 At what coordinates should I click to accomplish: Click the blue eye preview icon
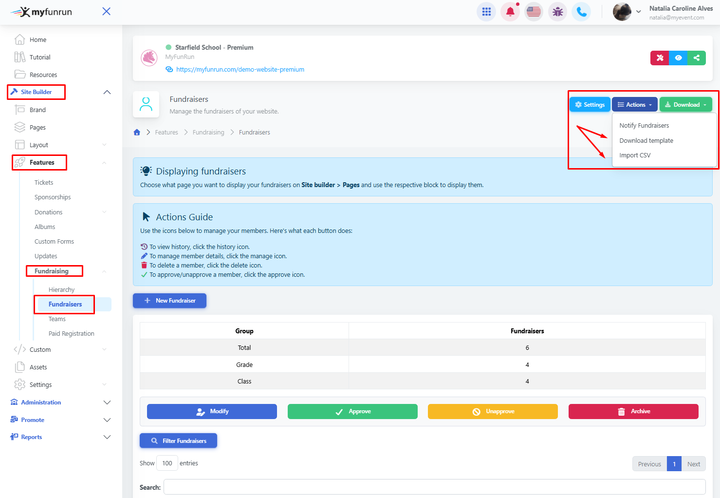678,58
